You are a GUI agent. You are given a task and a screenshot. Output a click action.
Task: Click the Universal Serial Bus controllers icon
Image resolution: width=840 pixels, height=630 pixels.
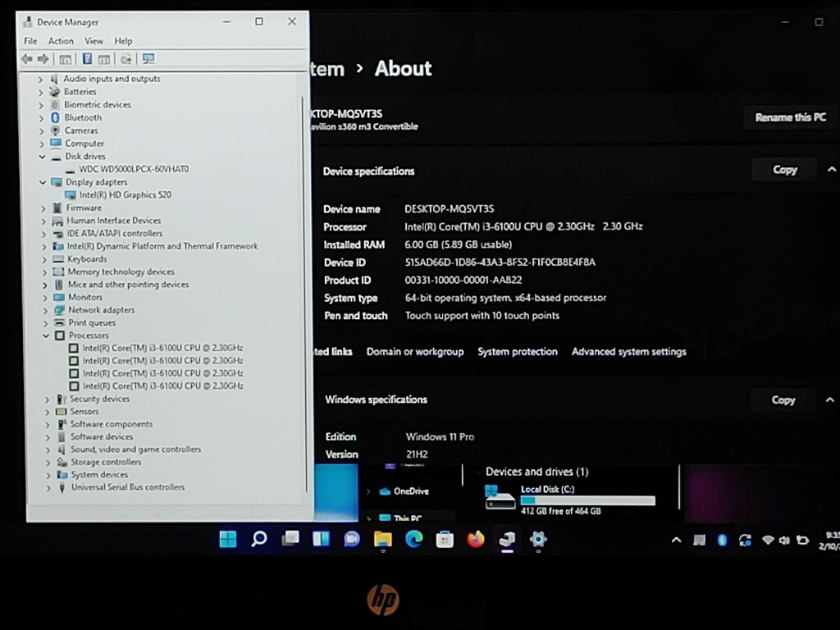pos(62,487)
